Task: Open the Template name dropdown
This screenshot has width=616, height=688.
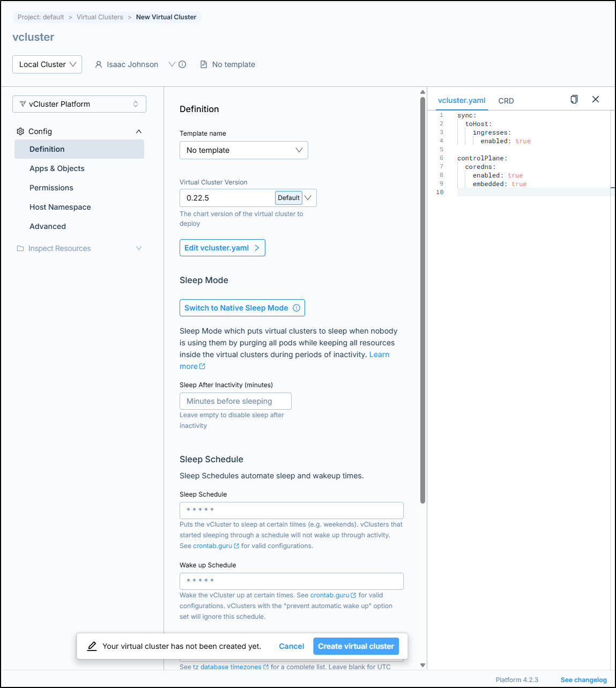Action: (244, 150)
